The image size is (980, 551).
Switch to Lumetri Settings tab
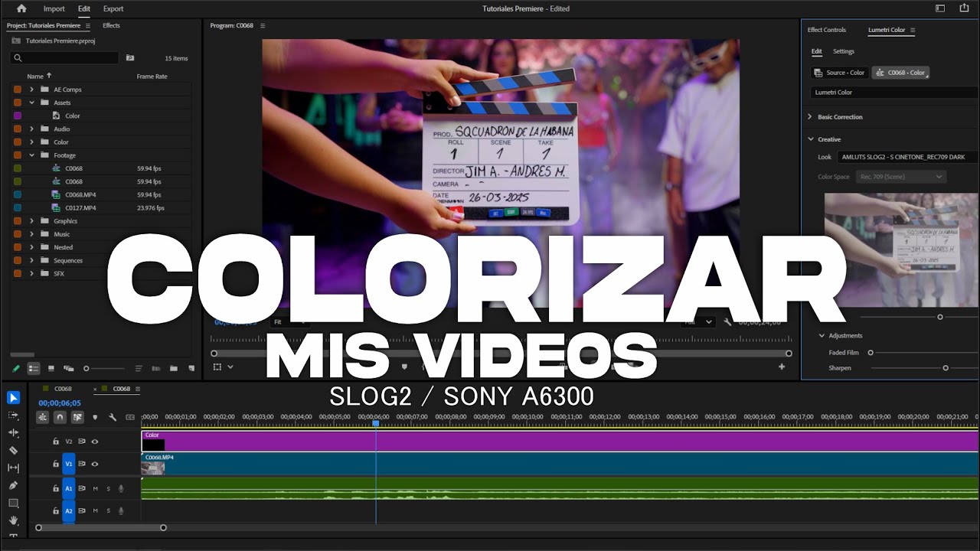843,51
